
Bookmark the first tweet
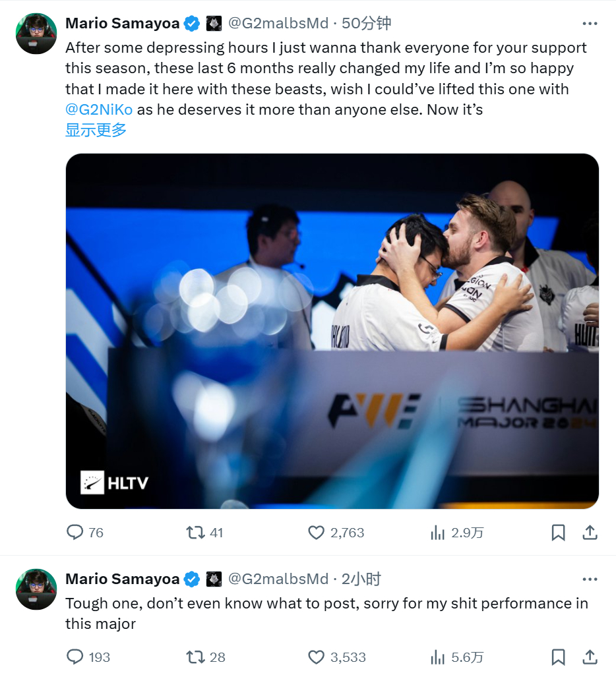click(558, 533)
